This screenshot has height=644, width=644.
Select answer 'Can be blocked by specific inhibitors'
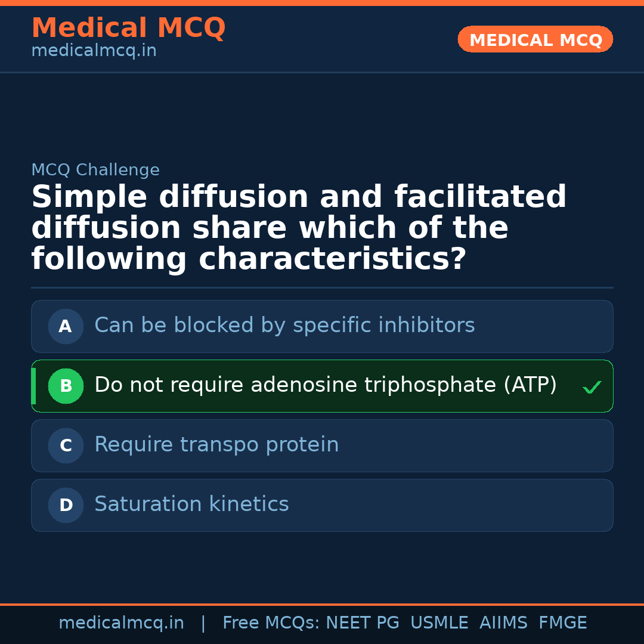(x=284, y=326)
